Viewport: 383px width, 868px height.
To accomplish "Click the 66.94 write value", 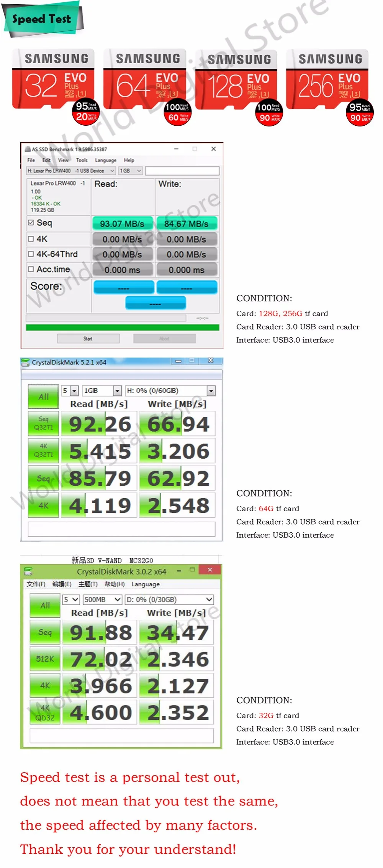I will (x=177, y=423).
